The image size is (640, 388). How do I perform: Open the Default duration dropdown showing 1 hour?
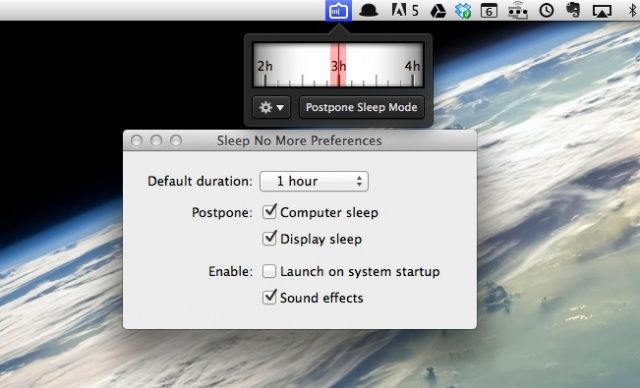coord(314,181)
